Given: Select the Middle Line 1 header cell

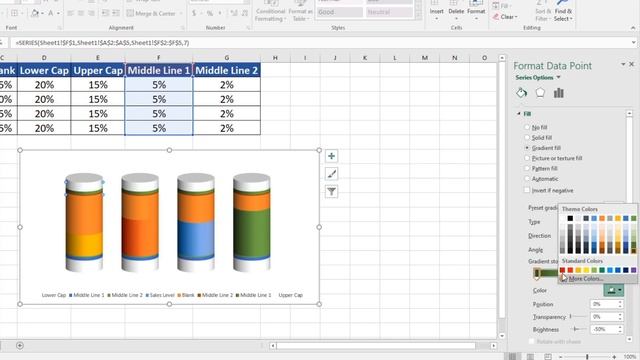Looking at the screenshot, I should click(x=159, y=70).
